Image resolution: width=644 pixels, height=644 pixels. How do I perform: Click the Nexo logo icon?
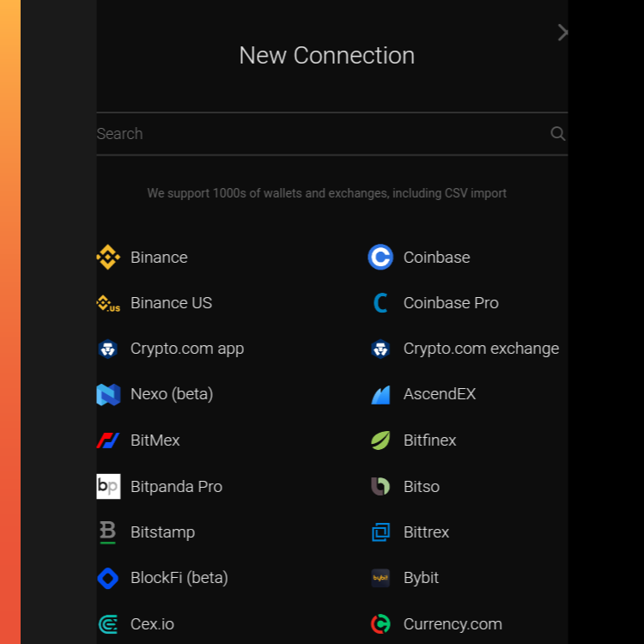click(x=108, y=394)
